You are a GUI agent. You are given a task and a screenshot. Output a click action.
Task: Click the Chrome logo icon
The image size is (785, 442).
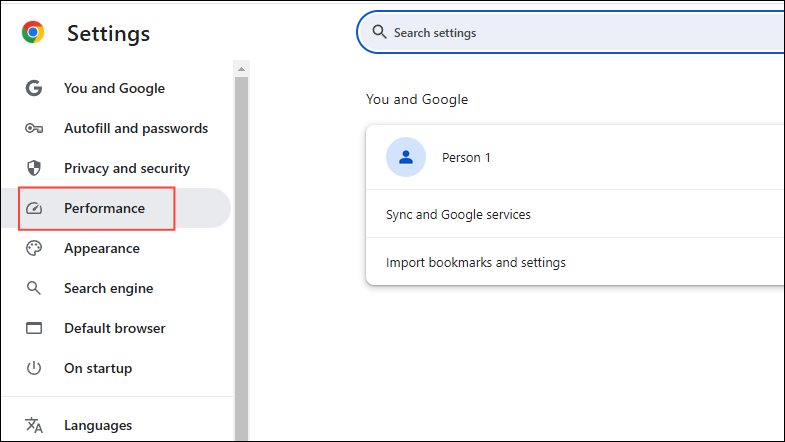33,33
